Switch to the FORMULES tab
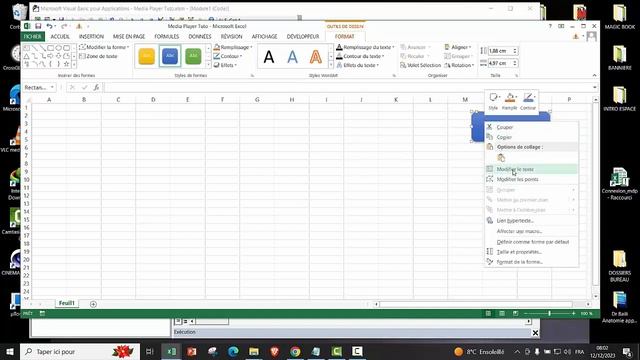The image size is (640, 360). pos(167,36)
